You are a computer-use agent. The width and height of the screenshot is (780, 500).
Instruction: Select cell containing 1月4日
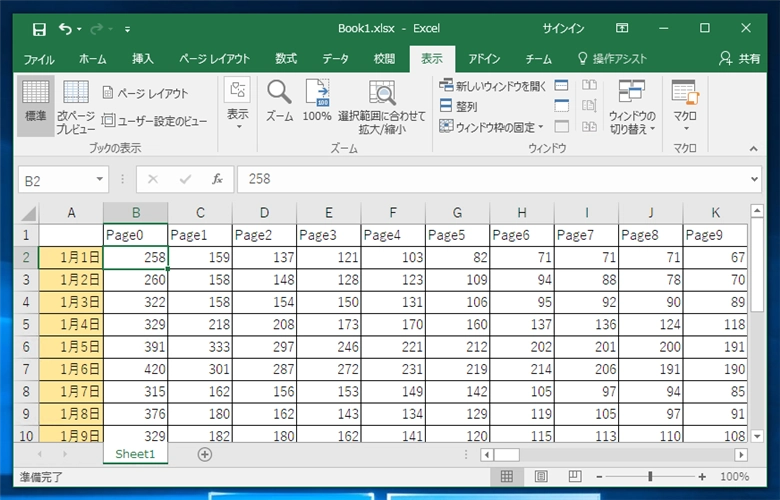tap(71, 324)
